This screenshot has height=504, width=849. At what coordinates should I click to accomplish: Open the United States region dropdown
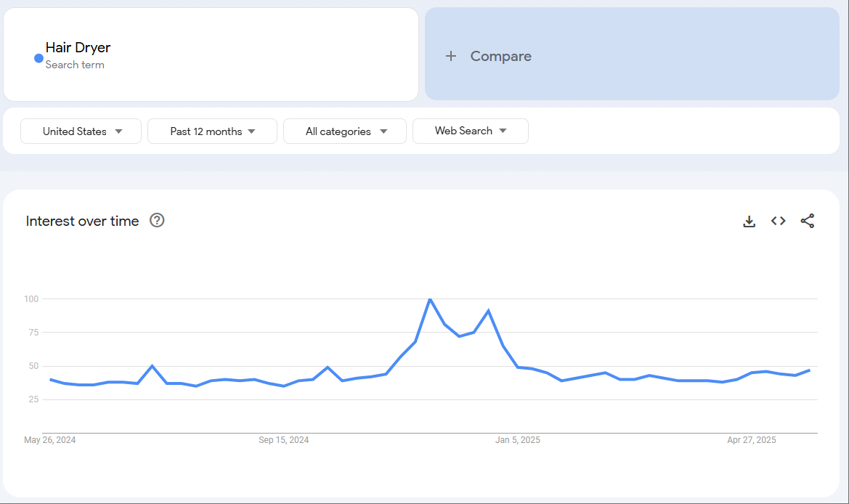81,131
